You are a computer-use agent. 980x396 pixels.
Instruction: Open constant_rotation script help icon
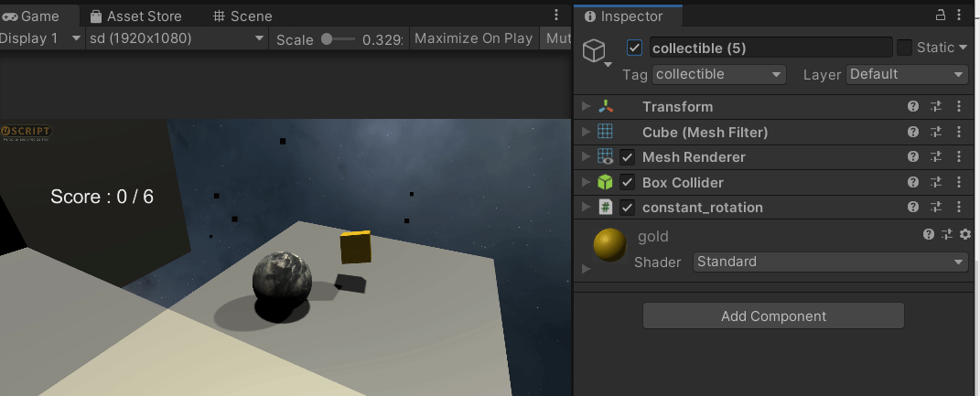pyautogui.click(x=913, y=207)
